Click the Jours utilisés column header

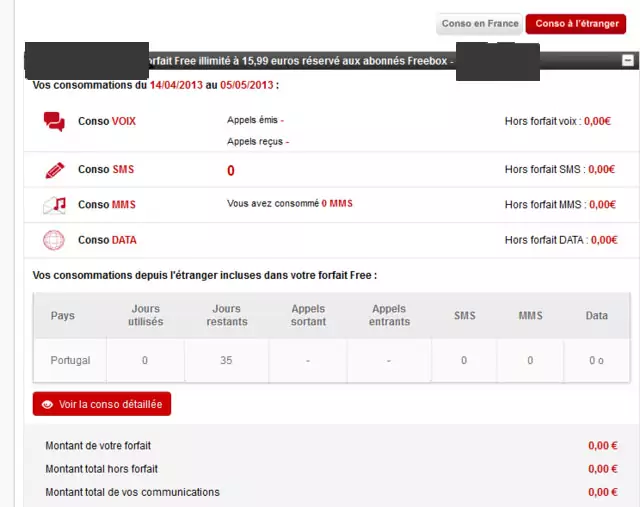point(145,316)
